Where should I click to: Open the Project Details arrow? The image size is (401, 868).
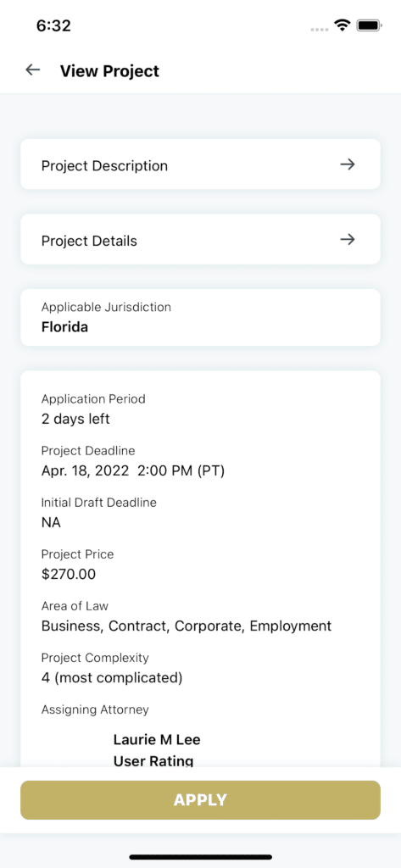point(348,240)
